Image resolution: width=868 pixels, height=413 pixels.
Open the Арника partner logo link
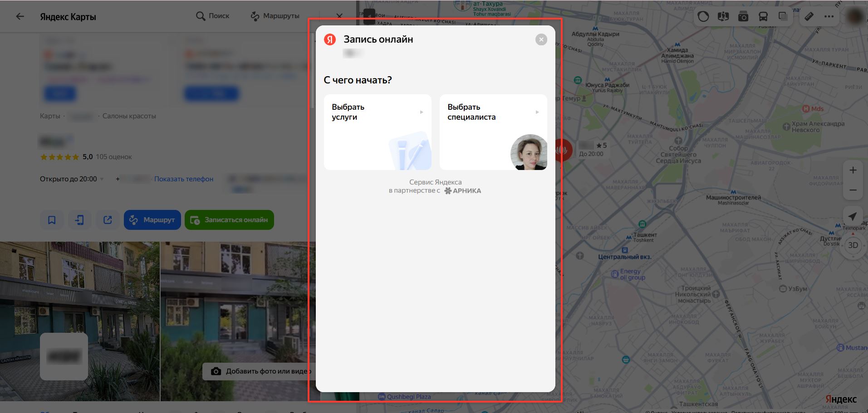463,191
